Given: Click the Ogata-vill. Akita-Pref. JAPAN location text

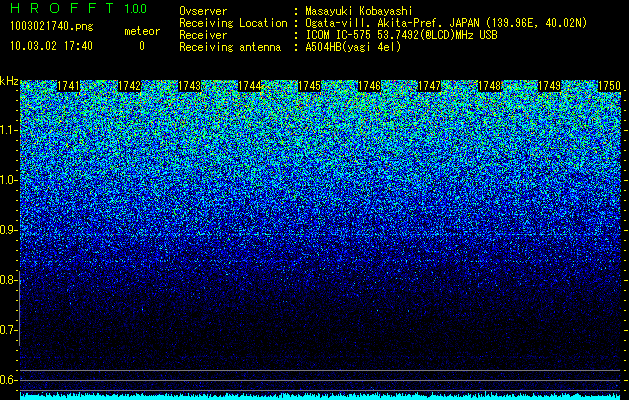Looking at the screenshot, I should 446,23.
